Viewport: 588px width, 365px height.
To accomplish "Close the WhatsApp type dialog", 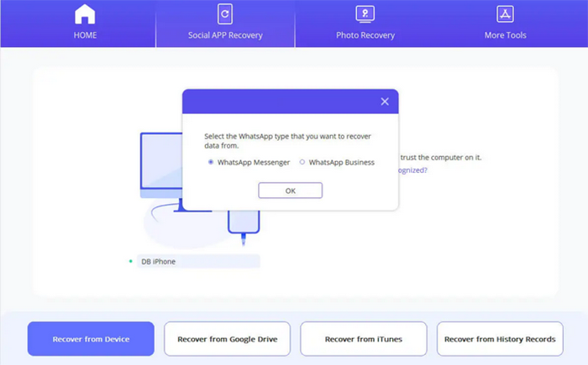I will 385,102.
